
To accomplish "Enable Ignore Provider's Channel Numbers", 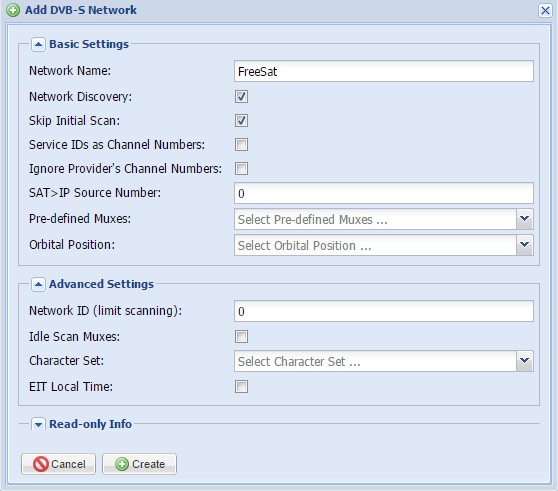I will (241, 169).
